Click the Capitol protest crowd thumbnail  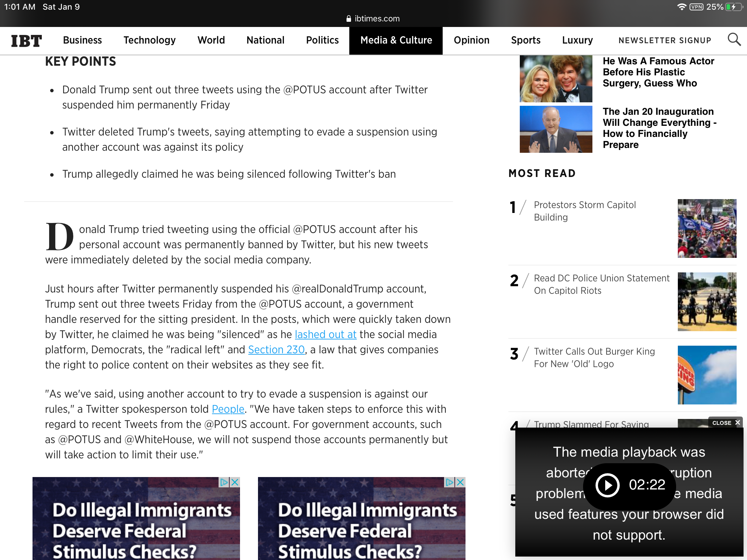[x=707, y=228]
